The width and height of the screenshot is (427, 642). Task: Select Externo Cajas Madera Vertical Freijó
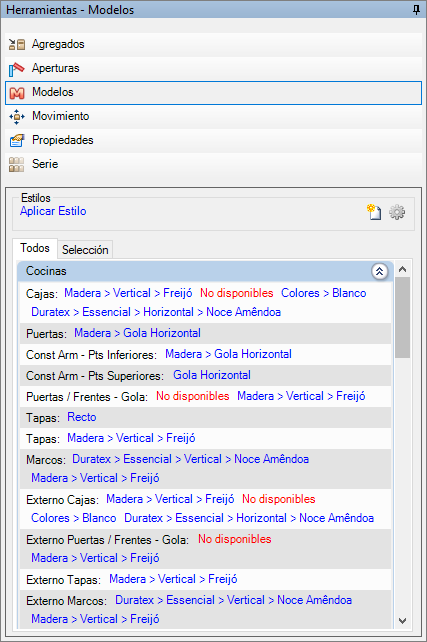point(170,499)
